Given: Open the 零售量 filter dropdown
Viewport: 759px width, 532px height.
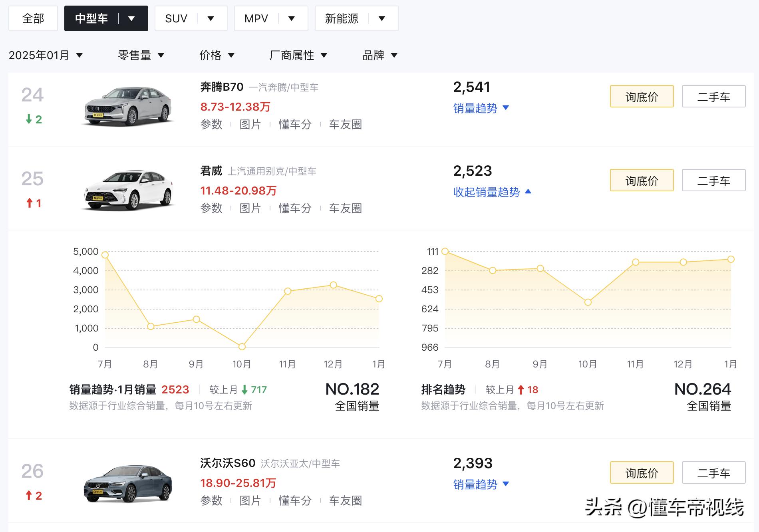Looking at the screenshot, I should [141, 55].
